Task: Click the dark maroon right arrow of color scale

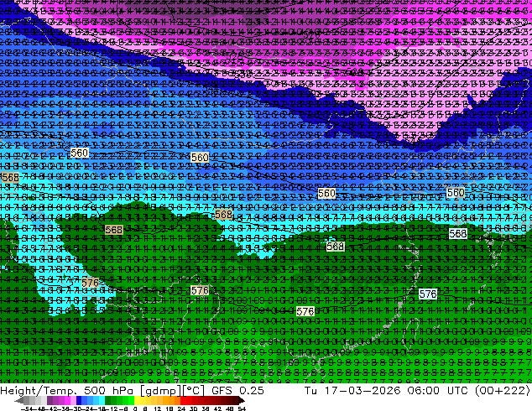Action: point(242,401)
